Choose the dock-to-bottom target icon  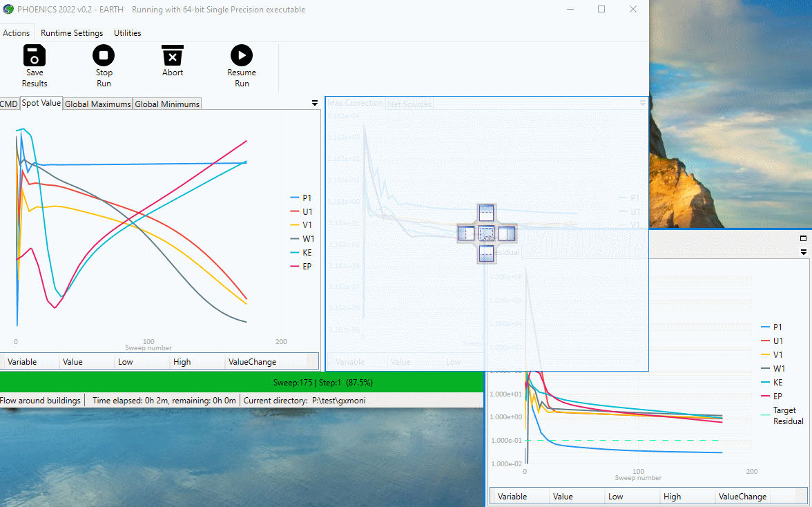(487, 254)
